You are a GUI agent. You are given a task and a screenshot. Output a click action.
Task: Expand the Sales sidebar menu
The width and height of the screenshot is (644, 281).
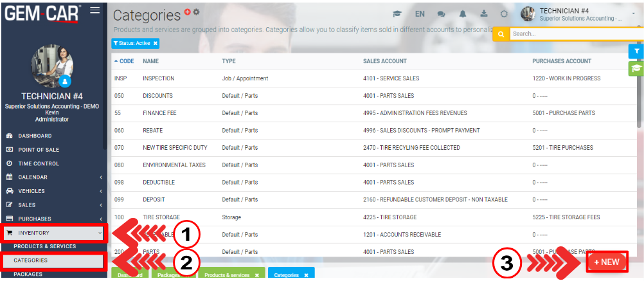[51, 204]
